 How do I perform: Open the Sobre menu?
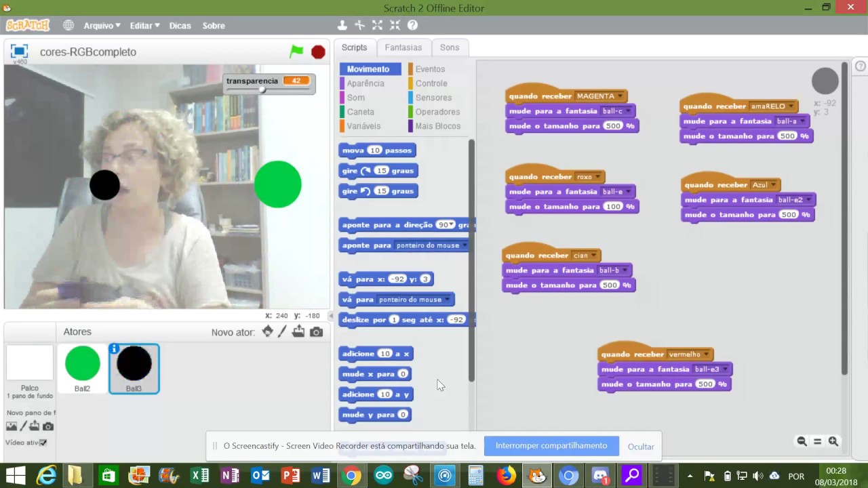pos(214,25)
